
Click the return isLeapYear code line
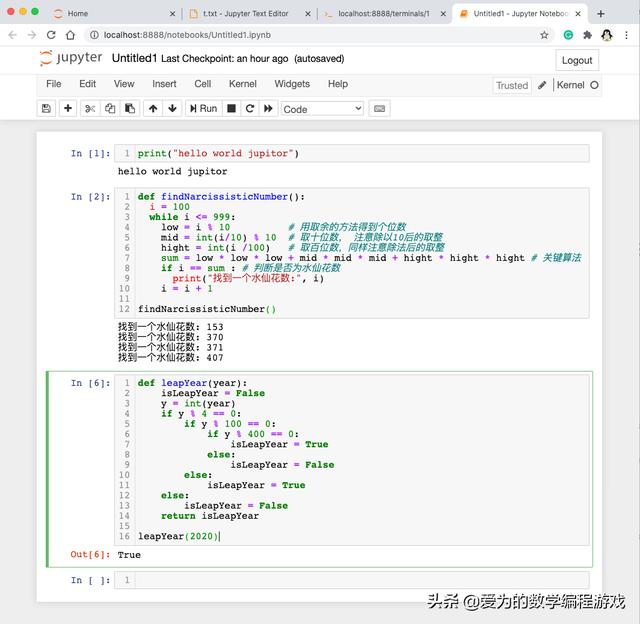click(210, 516)
